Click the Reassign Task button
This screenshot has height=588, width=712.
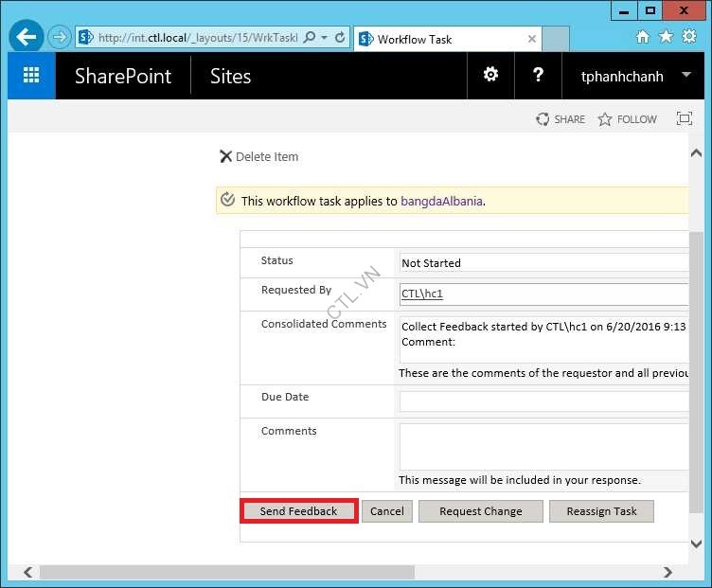pos(601,511)
